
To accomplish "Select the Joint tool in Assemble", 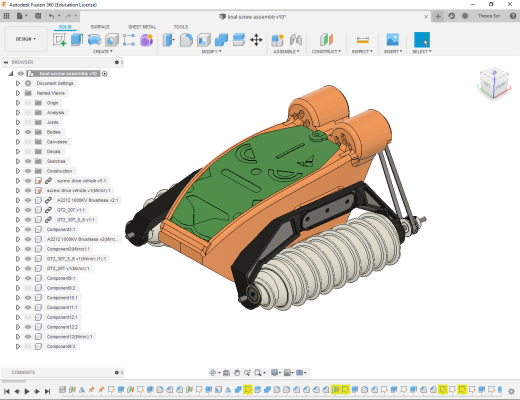I will 296,40.
